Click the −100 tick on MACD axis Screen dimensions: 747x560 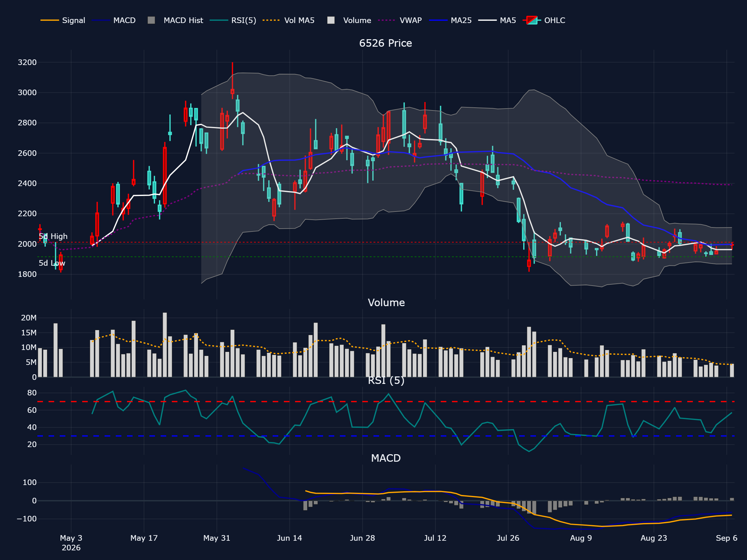[27, 519]
